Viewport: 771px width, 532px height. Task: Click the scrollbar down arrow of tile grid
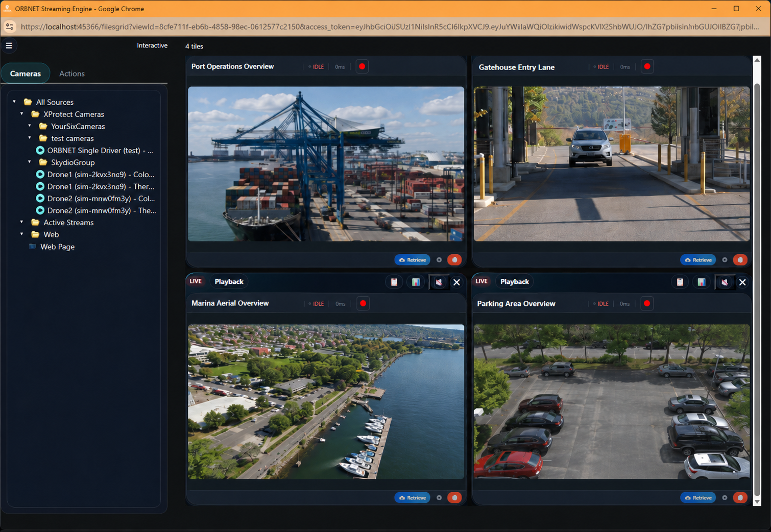(x=757, y=502)
